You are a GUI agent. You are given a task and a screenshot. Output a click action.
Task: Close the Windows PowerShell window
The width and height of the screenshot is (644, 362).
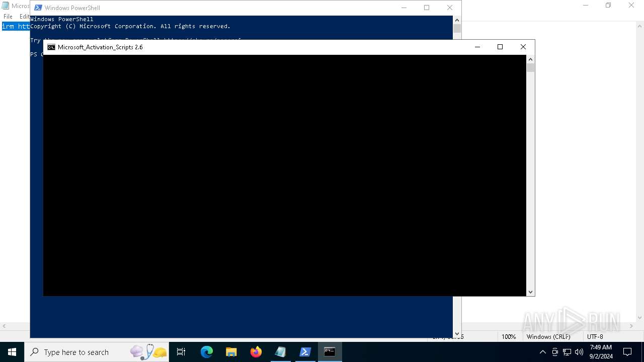pyautogui.click(x=450, y=8)
